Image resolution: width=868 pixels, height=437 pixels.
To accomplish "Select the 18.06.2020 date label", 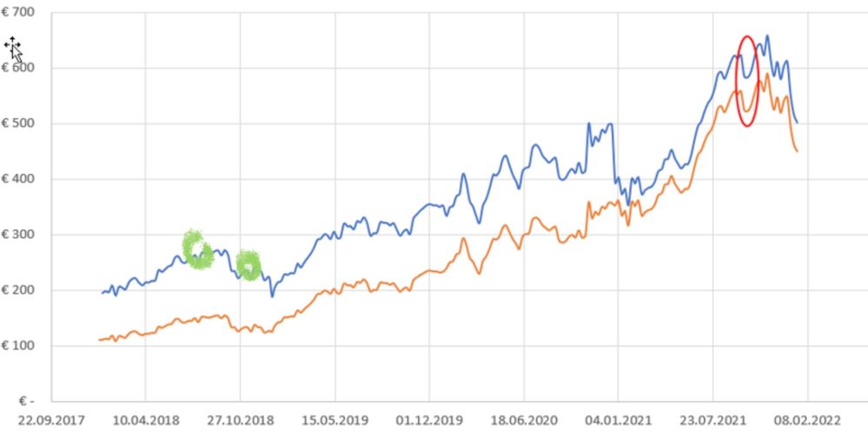I will [524, 417].
